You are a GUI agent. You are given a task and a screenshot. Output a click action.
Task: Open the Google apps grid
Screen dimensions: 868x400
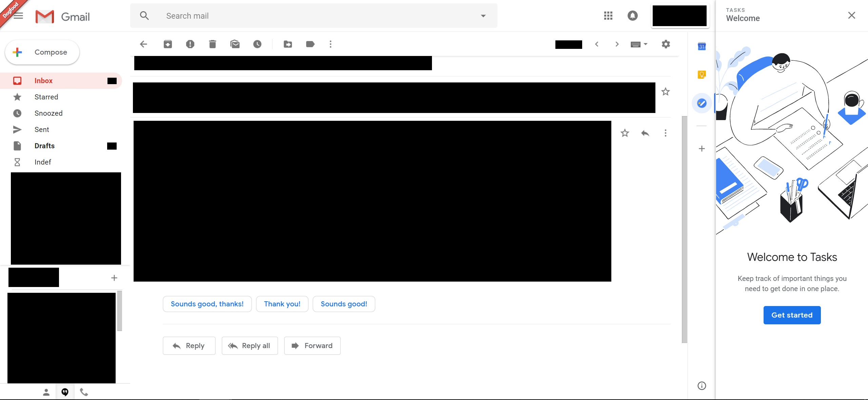click(608, 16)
